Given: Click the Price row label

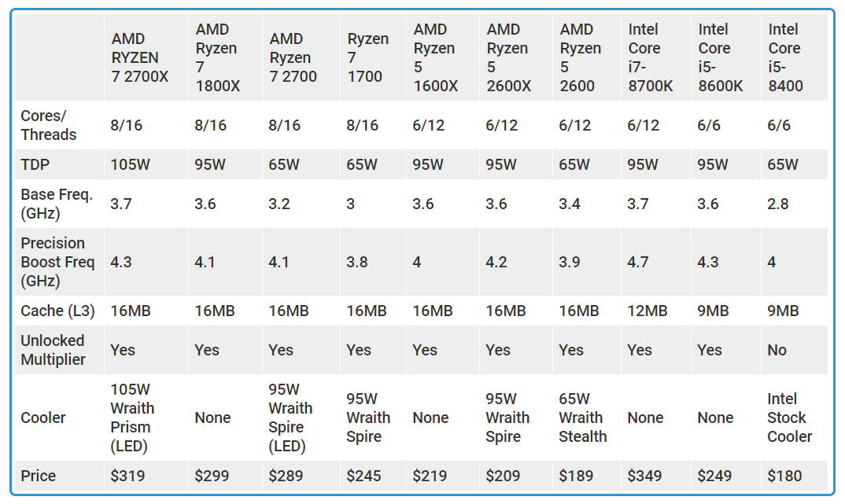Looking at the screenshot, I should pyautogui.click(x=39, y=476).
